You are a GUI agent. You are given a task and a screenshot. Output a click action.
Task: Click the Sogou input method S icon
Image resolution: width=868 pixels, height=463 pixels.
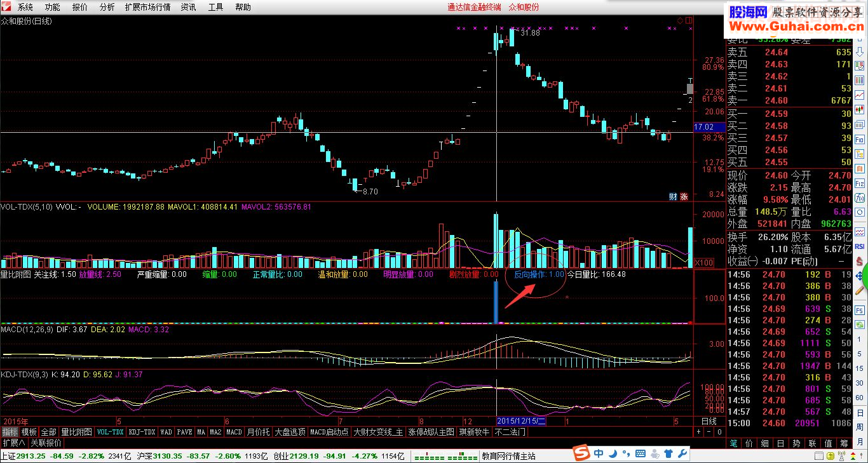click(x=581, y=453)
